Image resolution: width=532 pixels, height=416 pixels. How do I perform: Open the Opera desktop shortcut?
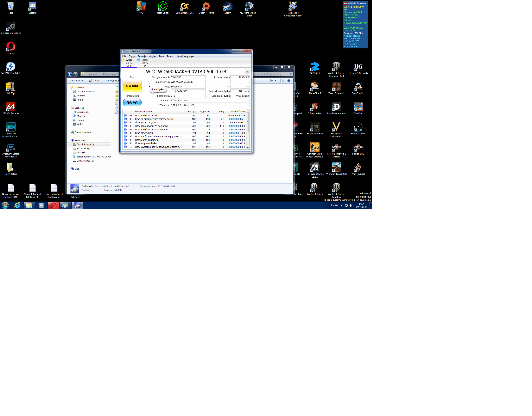(11, 48)
